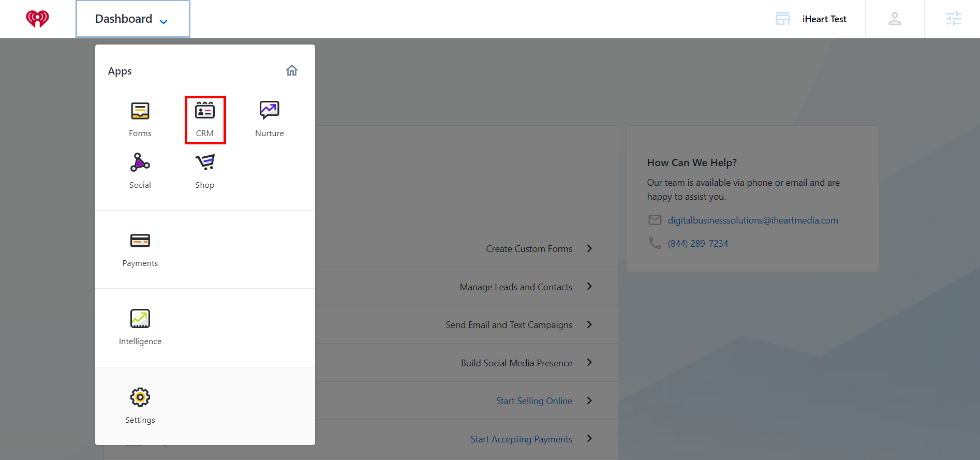Collapse the Dashboard dropdown menu
980x460 pixels.
(x=133, y=19)
